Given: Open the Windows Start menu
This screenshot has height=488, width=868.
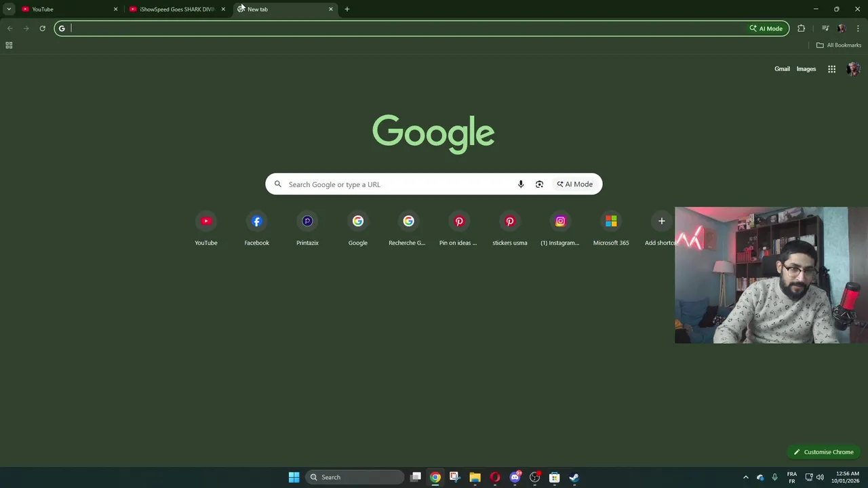Looking at the screenshot, I should 294,477.
